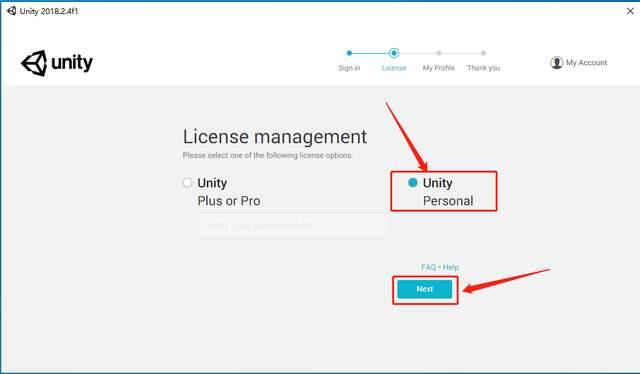The image size is (640, 374).
Task: Go to the Sign in step
Action: pos(349,68)
